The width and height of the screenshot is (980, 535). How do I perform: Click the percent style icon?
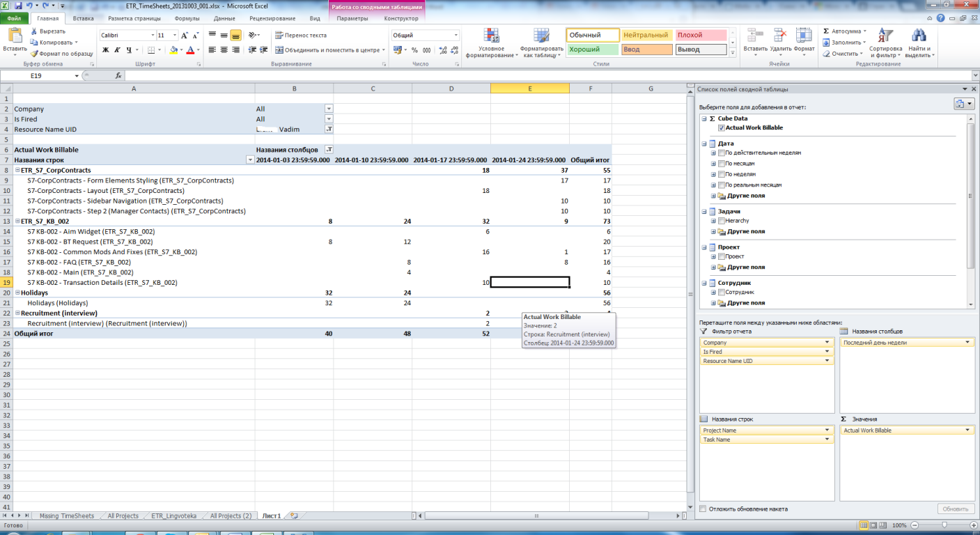pos(415,49)
